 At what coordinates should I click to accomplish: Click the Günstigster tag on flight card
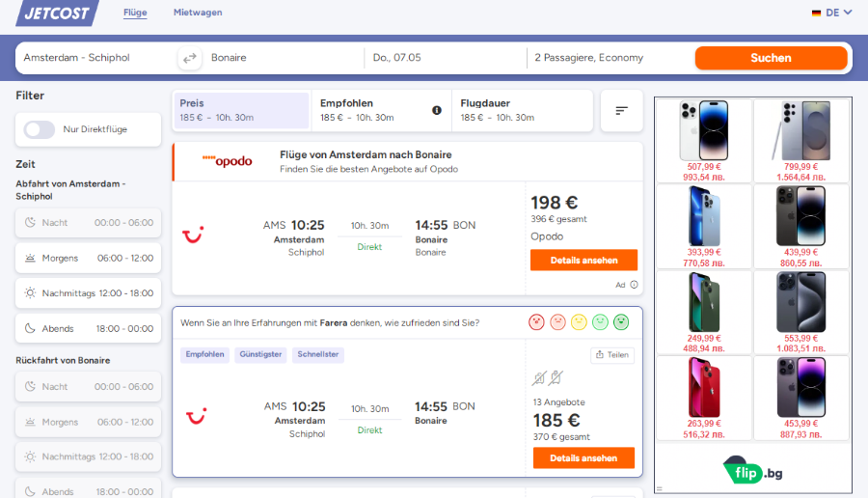(260, 354)
